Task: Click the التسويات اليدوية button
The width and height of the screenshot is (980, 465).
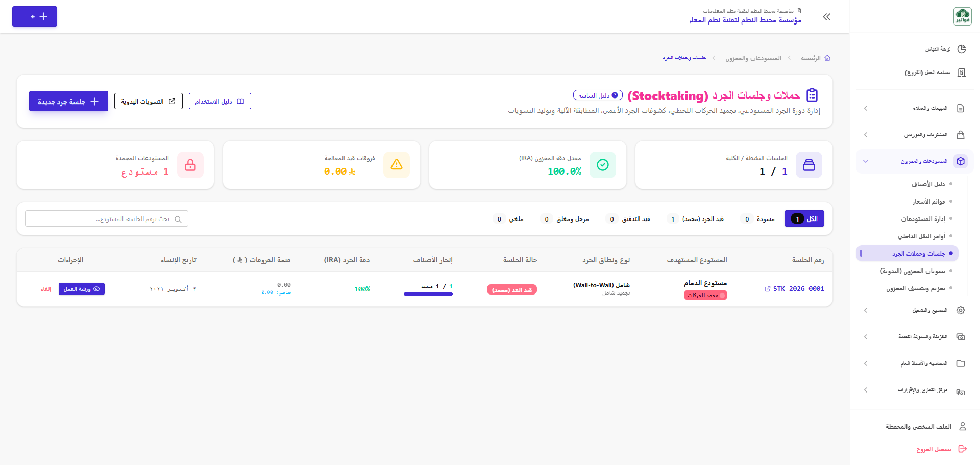Action: [x=148, y=101]
